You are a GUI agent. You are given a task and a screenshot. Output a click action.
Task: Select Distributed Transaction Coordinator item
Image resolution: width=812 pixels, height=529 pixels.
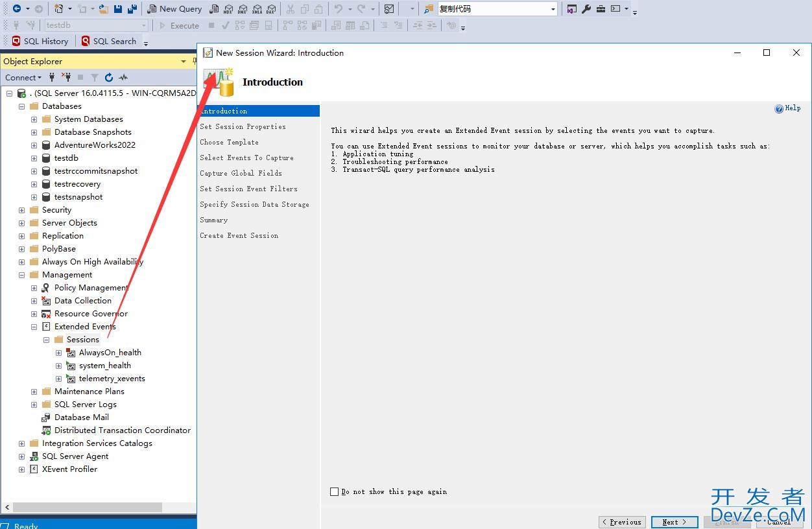click(123, 430)
